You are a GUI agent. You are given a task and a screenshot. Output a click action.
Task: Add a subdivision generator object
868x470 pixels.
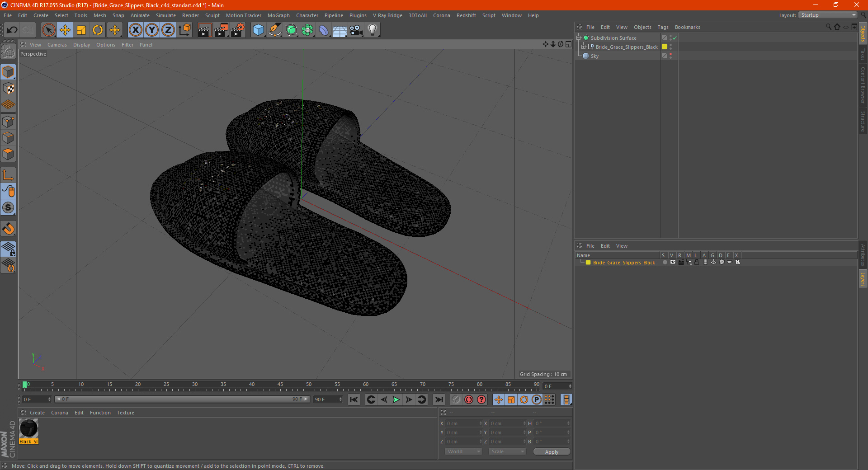click(x=291, y=30)
